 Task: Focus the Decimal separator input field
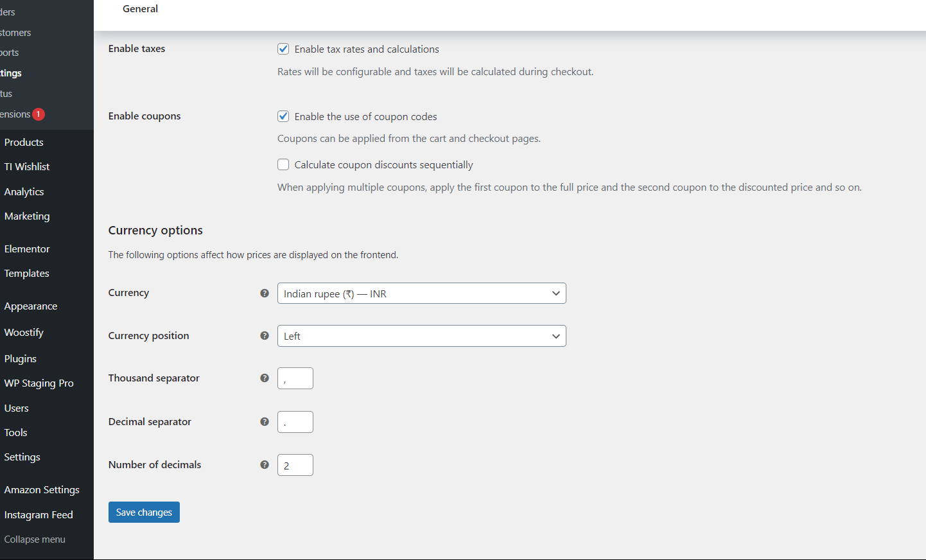[295, 422]
